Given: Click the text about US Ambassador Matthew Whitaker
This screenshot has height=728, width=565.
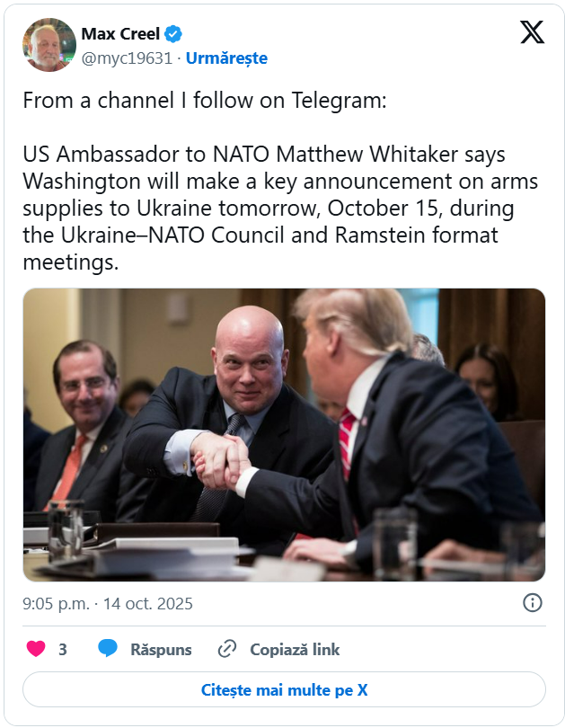Looking at the screenshot, I should [264, 154].
